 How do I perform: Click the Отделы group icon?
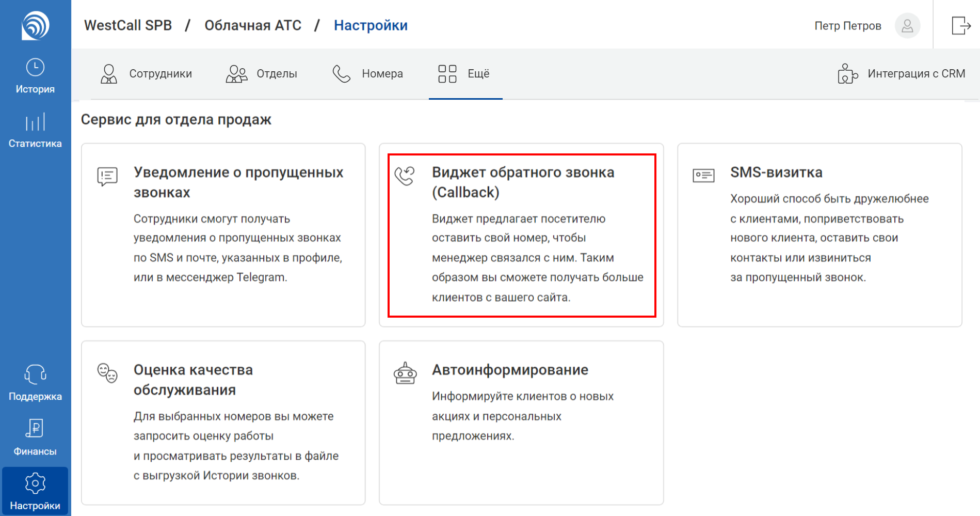[x=236, y=74]
